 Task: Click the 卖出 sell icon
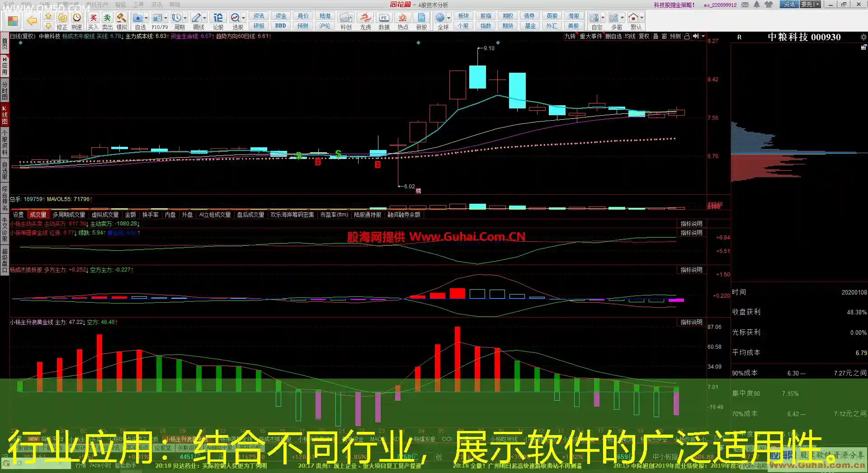pos(107,18)
